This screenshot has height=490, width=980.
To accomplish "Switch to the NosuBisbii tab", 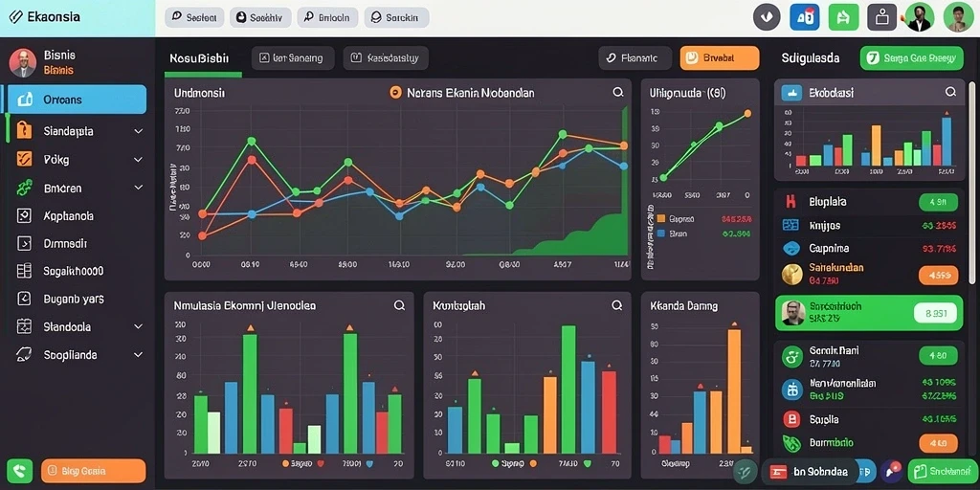I will [x=199, y=58].
